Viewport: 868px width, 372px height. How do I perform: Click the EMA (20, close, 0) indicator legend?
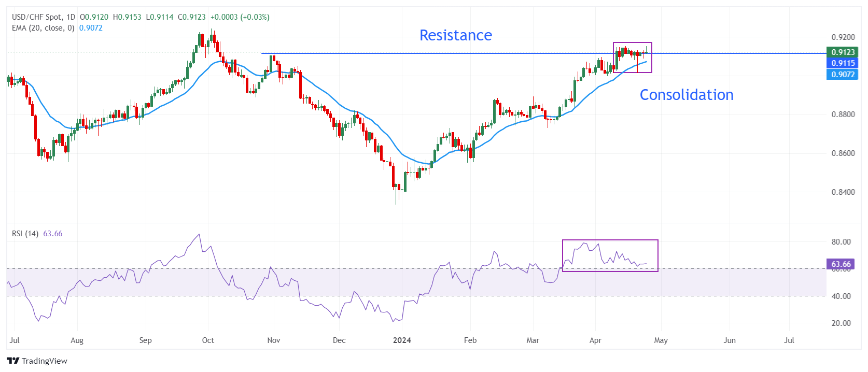(x=43, y=28)
